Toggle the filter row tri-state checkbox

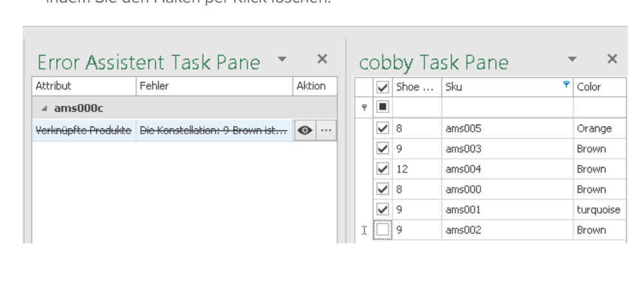[382, 107]
